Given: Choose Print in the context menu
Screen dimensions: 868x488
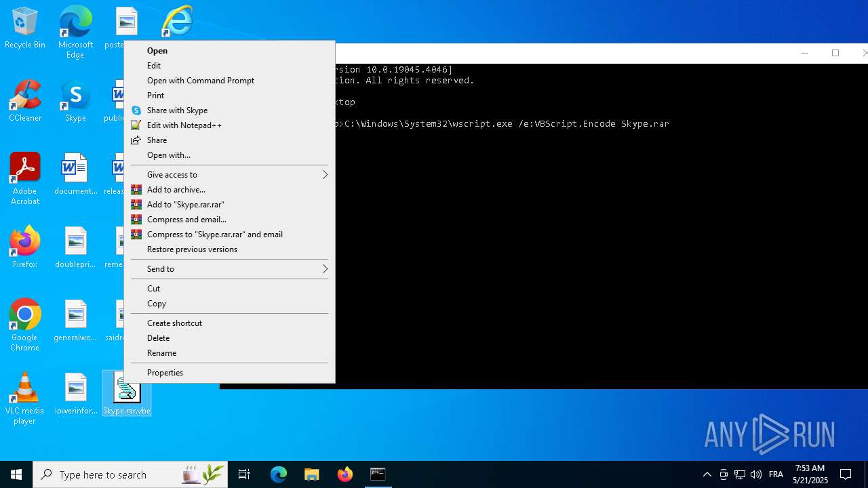Looking at the screenshot, I should pyautogui.click(x=229, y=96).
